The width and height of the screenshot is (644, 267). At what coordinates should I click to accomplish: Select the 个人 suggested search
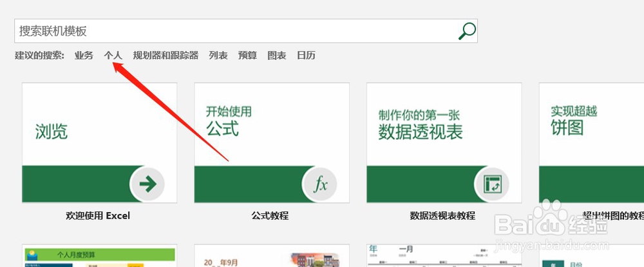tap(113, 55)
